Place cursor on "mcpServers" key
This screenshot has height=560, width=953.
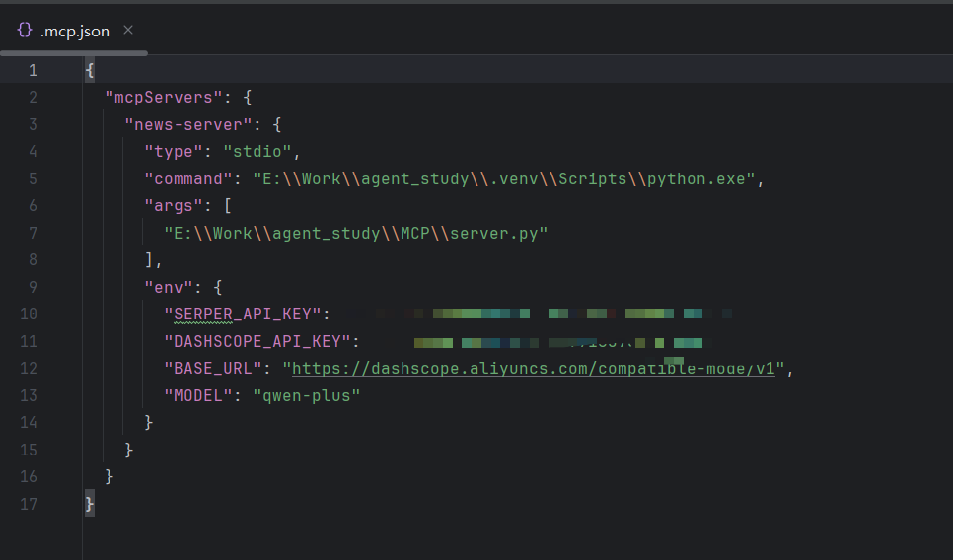point(164,98)
